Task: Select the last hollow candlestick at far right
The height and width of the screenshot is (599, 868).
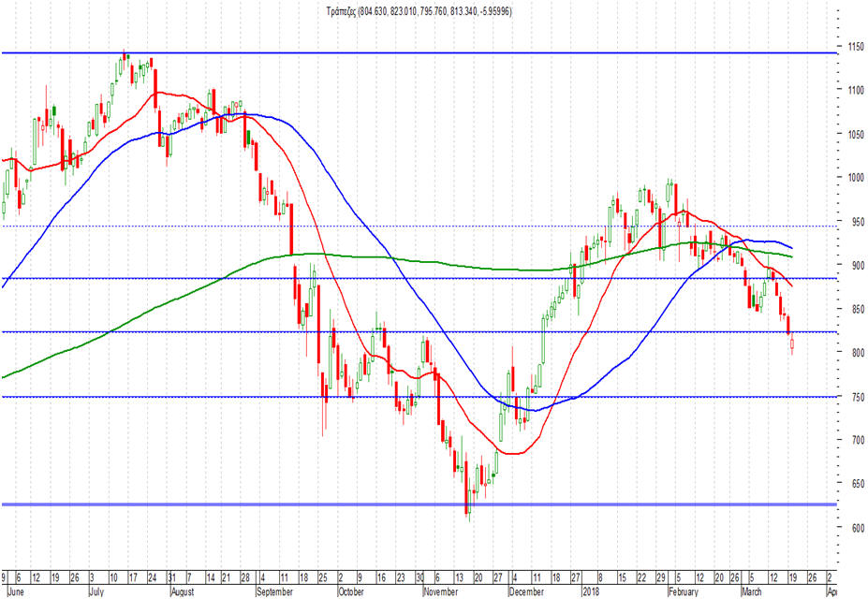Action: (x=792, y=344)
